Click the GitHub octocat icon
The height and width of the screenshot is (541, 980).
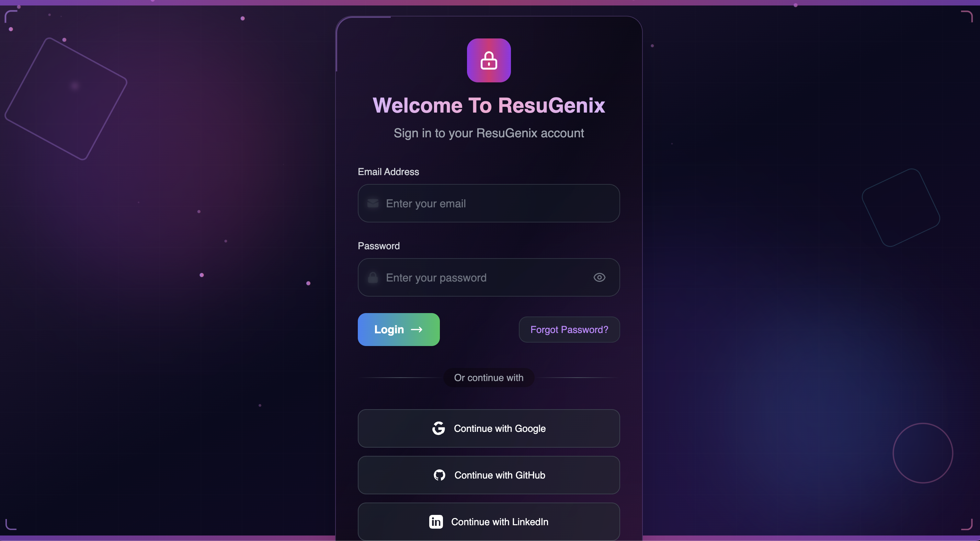click(439, 475)
